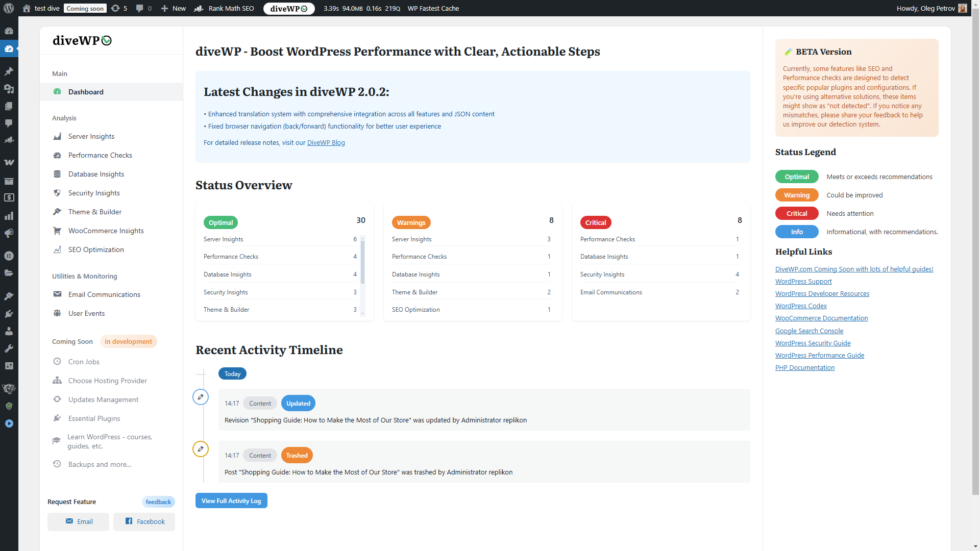Click the SEO Optimization chart icon
Viewport: 980px width, 551px height.
pos(57,249)
